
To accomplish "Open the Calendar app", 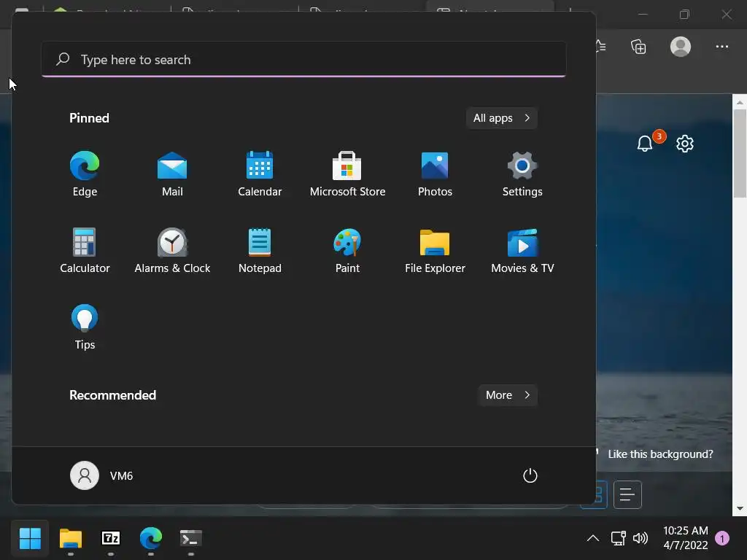I will click(x=260, y=174).
